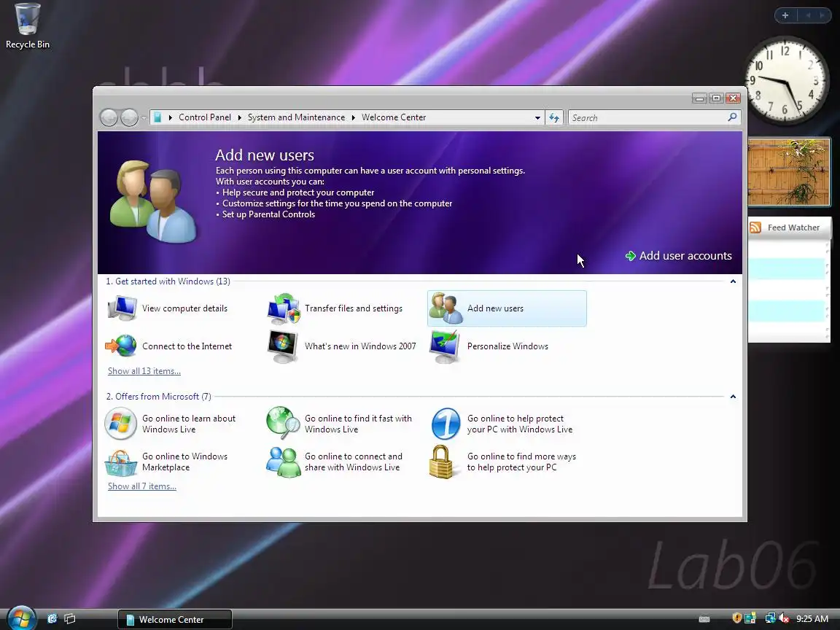Click the Feed Watcher RSS icon
The image size is (840, 630).
pos(755,227)
